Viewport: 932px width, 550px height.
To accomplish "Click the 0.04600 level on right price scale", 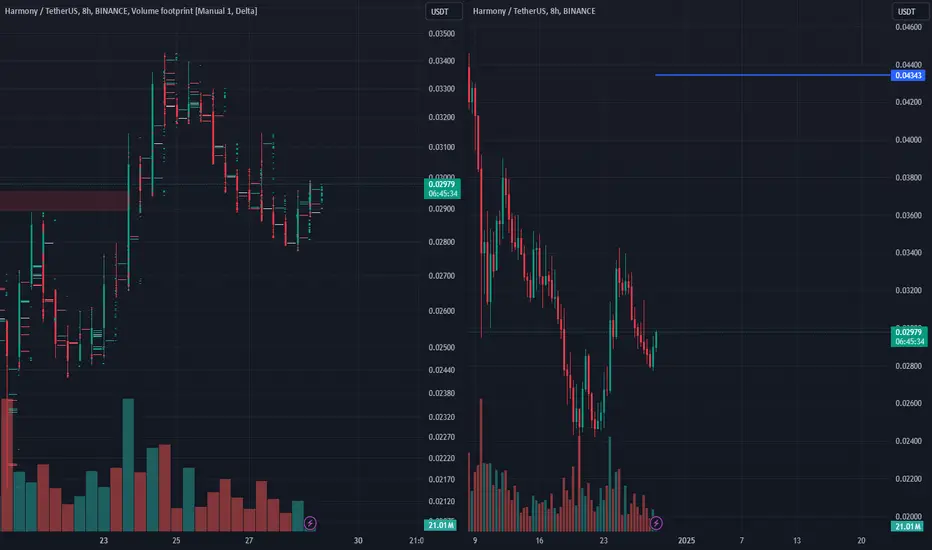I will click(x=908, y=27).
